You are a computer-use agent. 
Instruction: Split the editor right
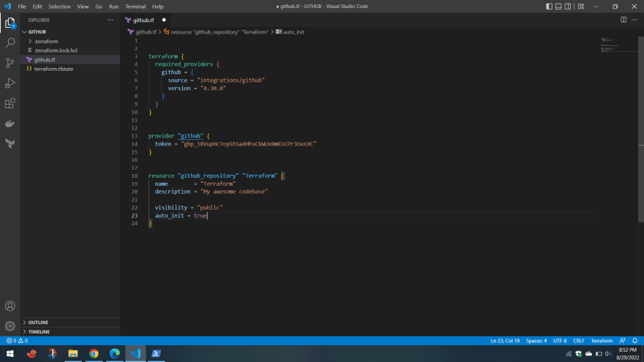pos(624,20)
